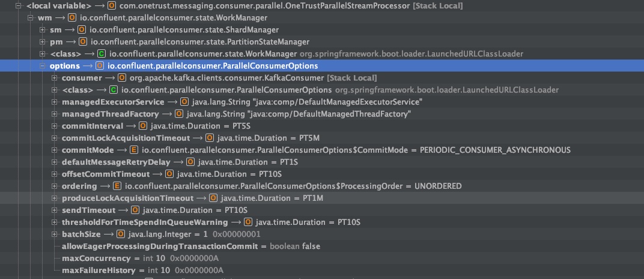Click the pm variable name
This screenshot has height=279, width=644.
[x=56, y=42]
